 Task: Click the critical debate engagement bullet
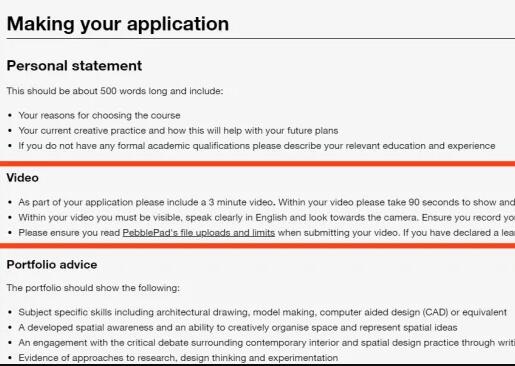267,343
